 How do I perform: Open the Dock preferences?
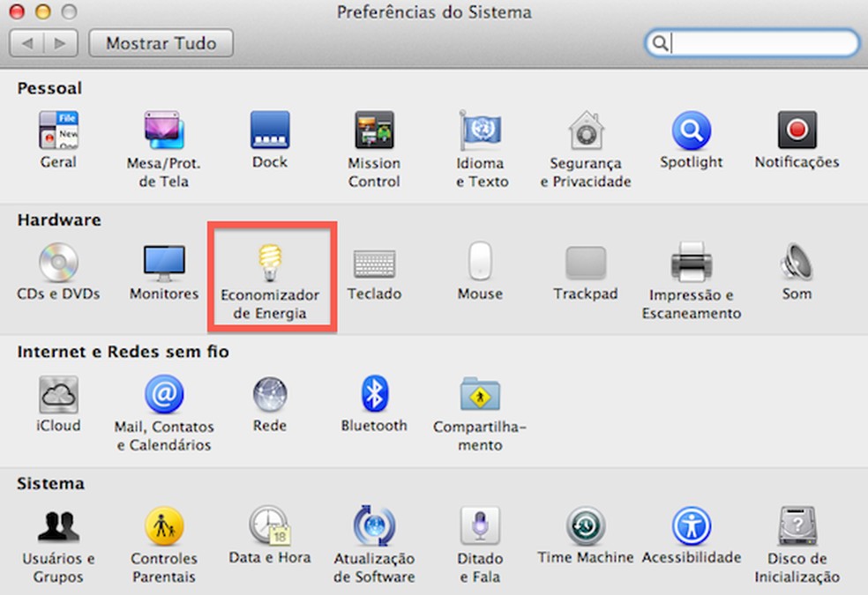point(269,132)
